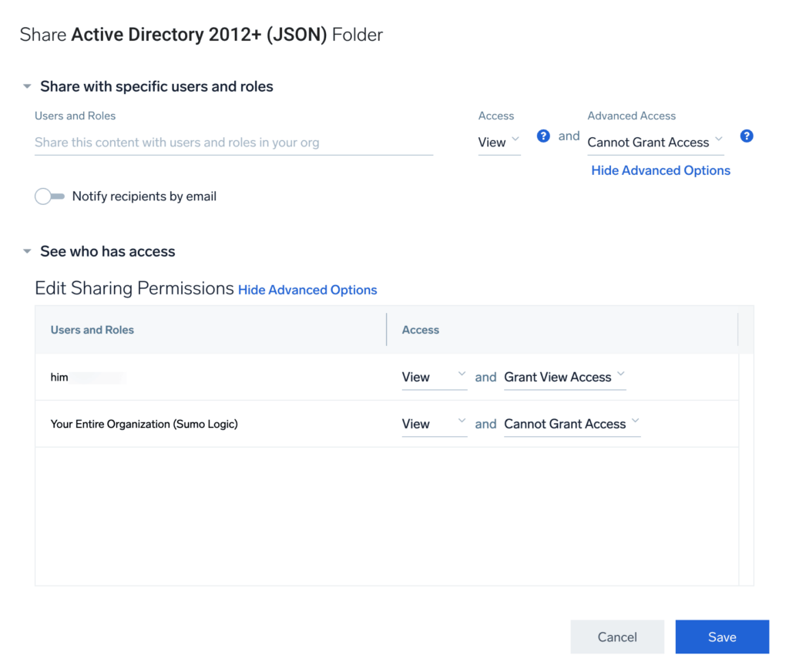
Task: Open the View access dropdown for user him
Action: pyautogui.click(x=434, y=377)
